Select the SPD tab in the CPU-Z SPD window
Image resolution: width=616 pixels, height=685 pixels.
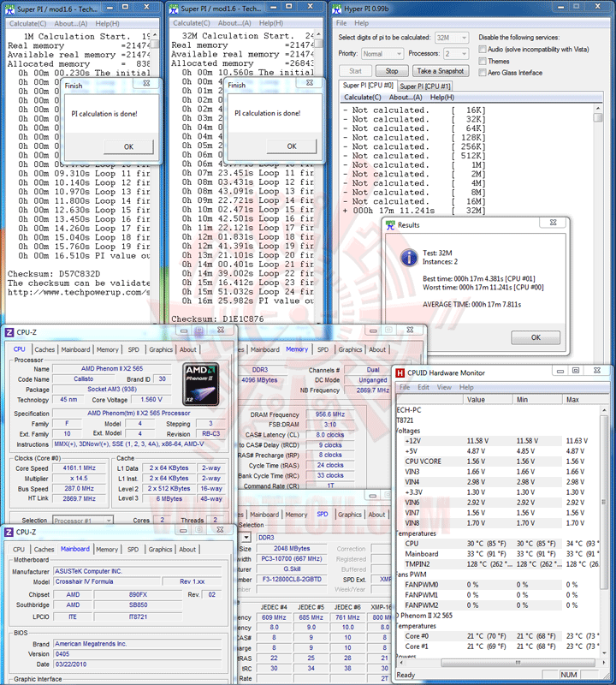pos(323,515)
